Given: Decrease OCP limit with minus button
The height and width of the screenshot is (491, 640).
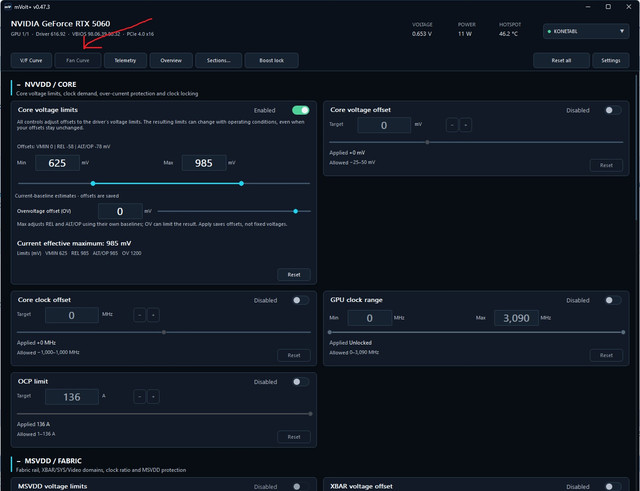Looking at the screenshot, I should (x=140, y=397).
